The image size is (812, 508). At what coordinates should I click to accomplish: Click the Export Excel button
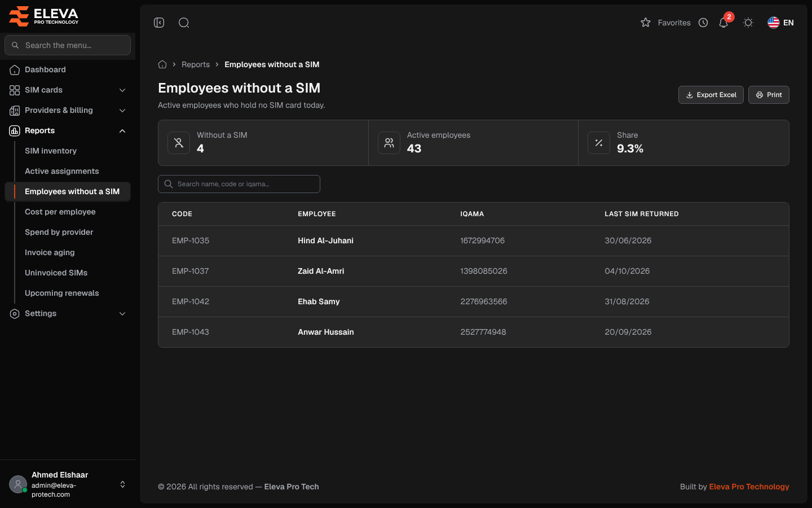click(x=711, y=95)
